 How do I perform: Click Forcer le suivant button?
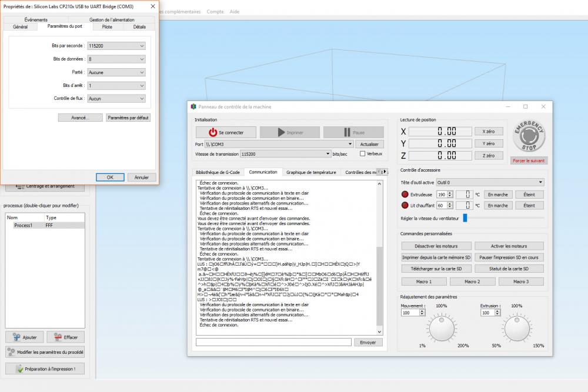click(x=529, y=161)
